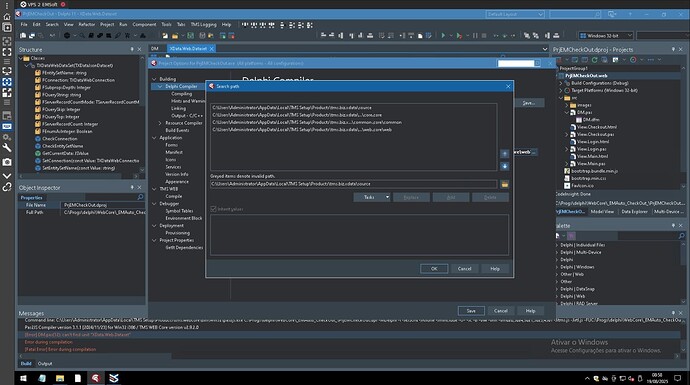The width and height of the screenshot is (690, 385).
Task: Click the New Items icon in toolbar
Action: pos(165,36)
